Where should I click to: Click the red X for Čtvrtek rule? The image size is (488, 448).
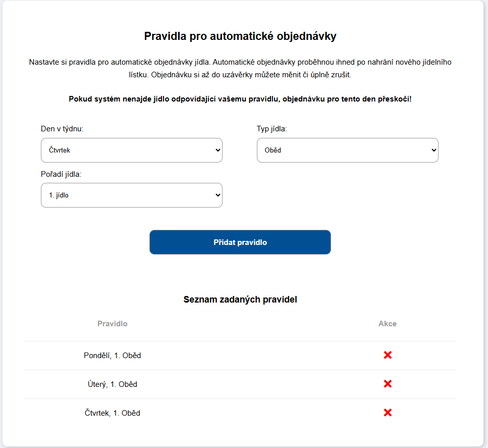(x=388, y=413)
